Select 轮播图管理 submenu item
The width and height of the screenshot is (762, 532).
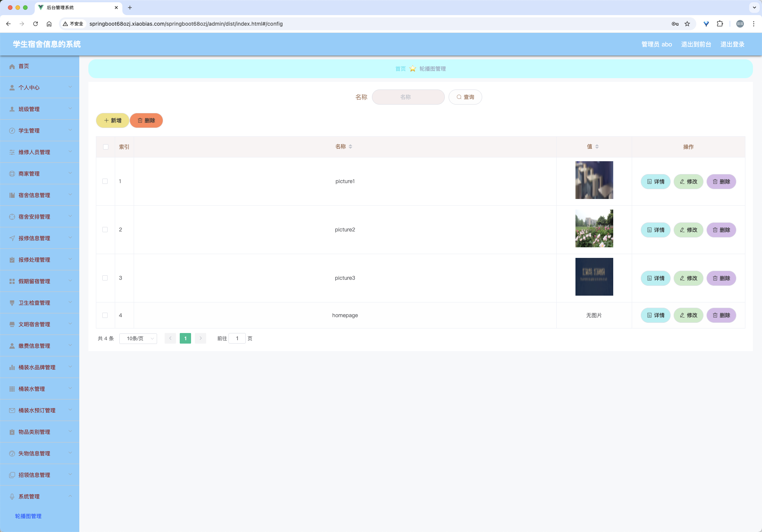(x=28, y=516)
